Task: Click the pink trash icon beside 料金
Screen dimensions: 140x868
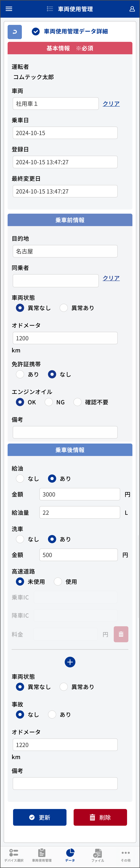Action: [x=121, y=634]
